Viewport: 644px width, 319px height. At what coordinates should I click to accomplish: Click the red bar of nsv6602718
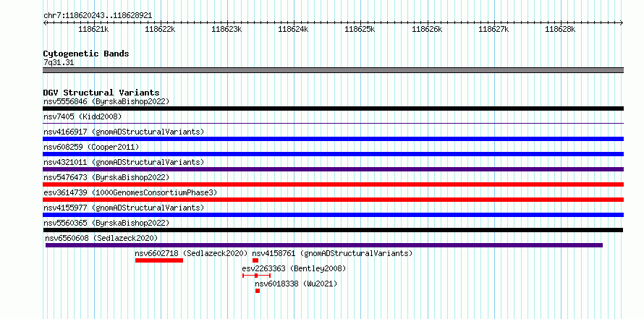tap(159, 260)
